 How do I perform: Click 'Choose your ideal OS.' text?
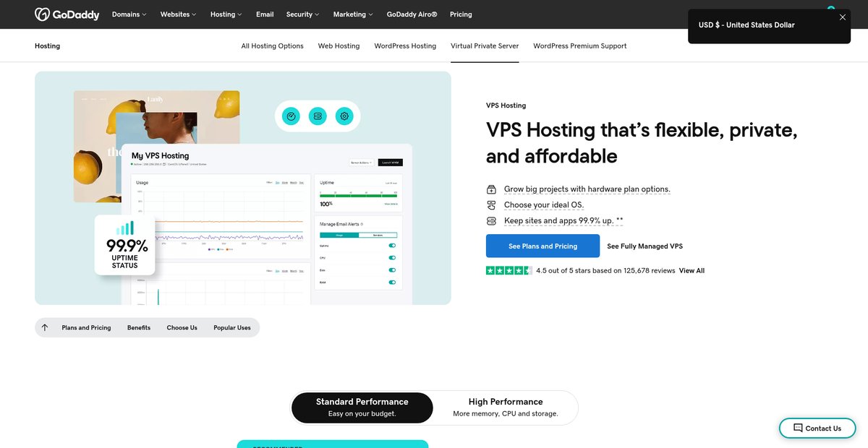click(x=544, y=205)
